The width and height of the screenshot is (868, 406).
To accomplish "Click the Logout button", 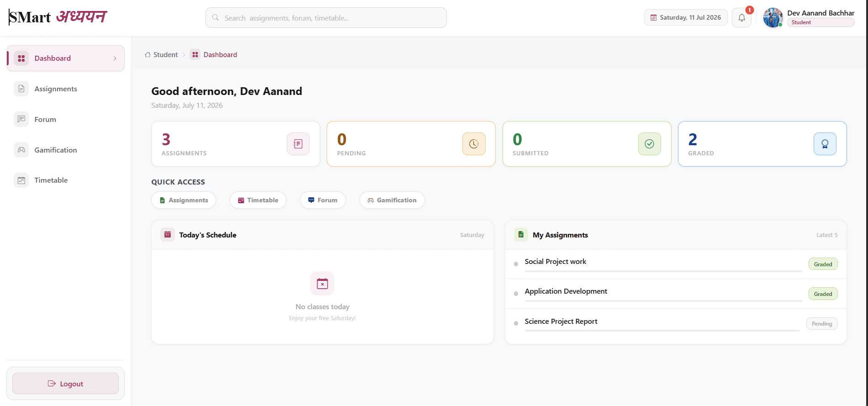I will point(65,384).
